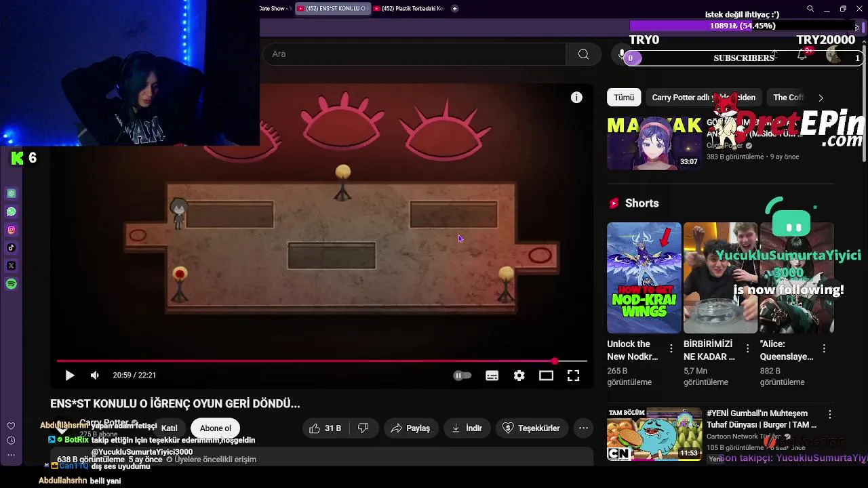The height and width of the screenshot is (488, 868).
Task: Switch to the ENS*ST KONULU browser tab
Action: (332, 9)
